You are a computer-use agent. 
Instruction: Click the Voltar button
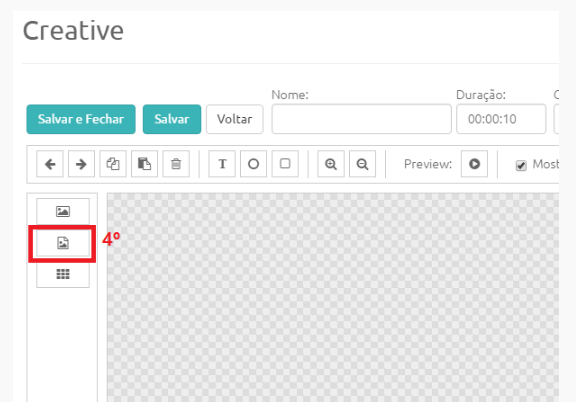(235, 119)
